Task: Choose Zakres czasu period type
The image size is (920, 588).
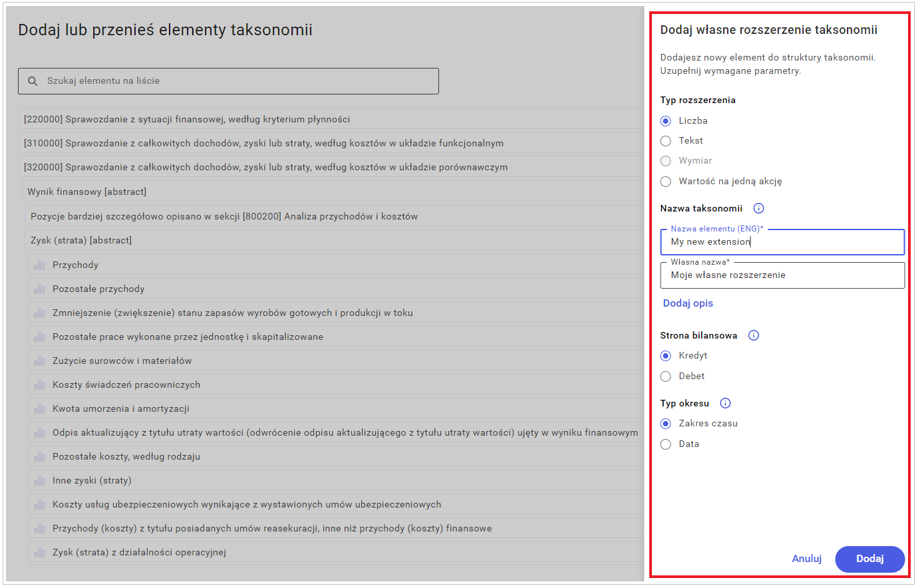Action: [x=665, y=424]
